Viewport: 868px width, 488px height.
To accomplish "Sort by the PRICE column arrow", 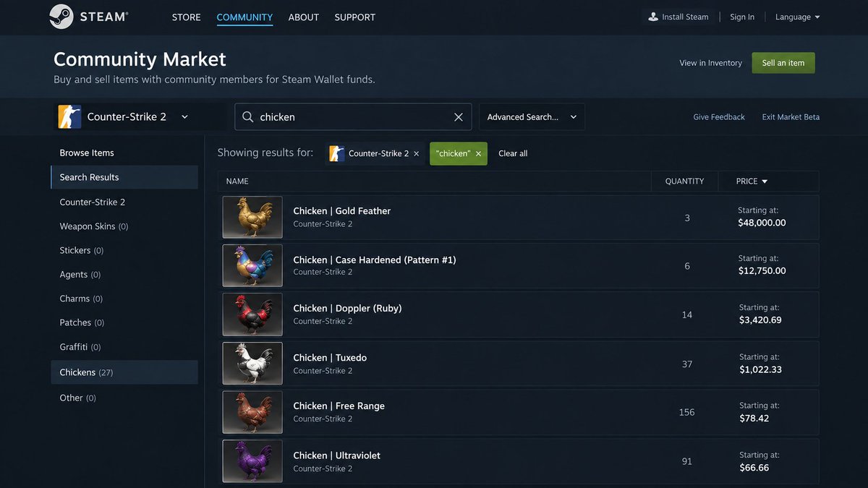I will [765, 181].
